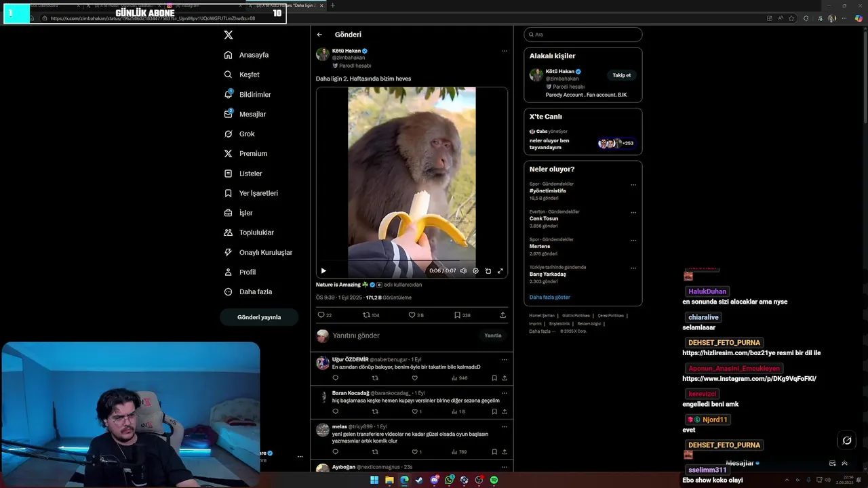Bookmark Uğur ÖZDEMİR's reply
The image size is (868, 488).
(494, 378)
